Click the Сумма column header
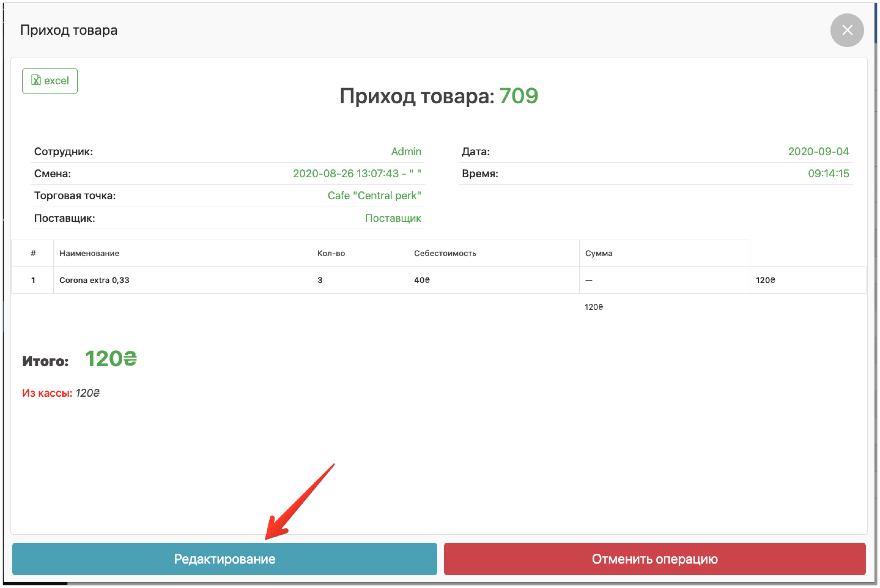The width and height of the screenshot is (880, 588). click(x=599, y=253)
